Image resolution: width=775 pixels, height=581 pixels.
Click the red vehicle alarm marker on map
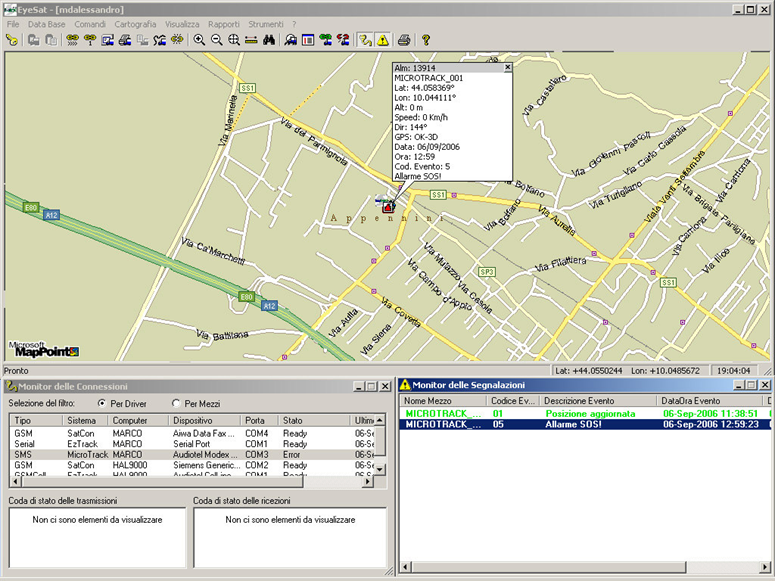click(388, 206)
